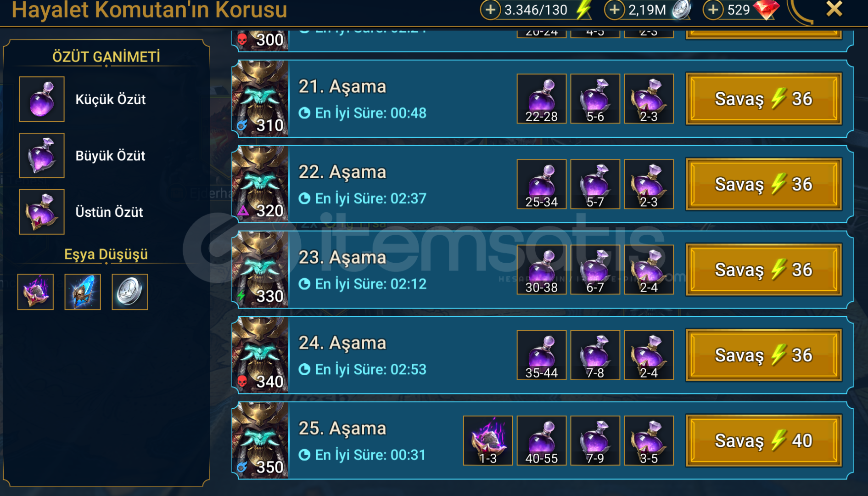Select the Küçük Özüt potion icon

[42, 99]
